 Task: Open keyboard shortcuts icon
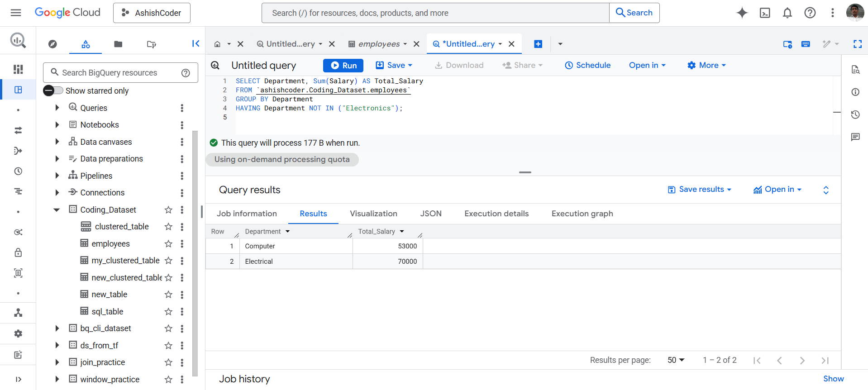click(806, 44)
